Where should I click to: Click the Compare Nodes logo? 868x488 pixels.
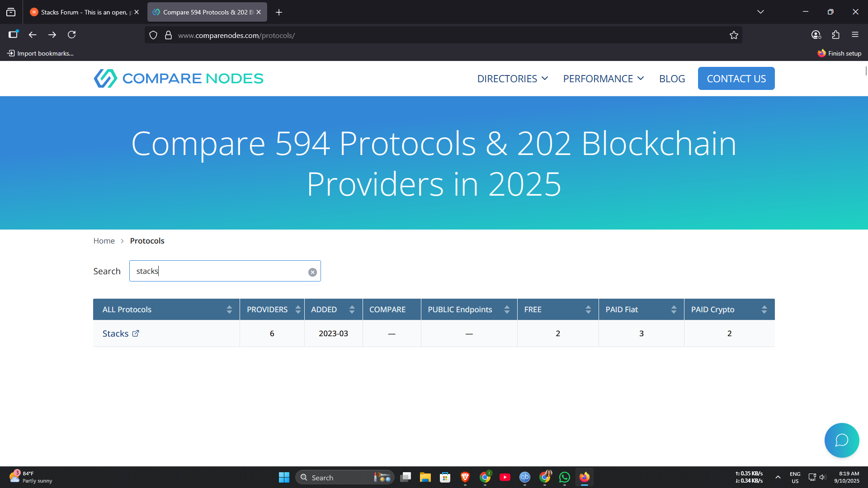pos(179,78)
